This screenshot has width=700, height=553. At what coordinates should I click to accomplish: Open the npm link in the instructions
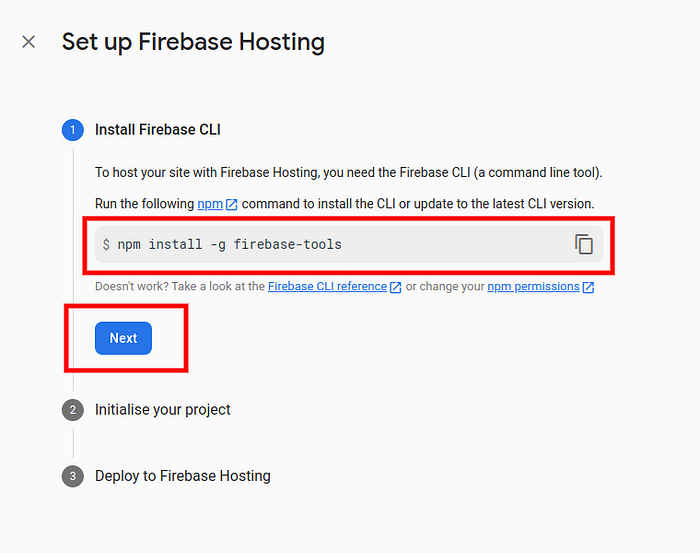point(210,204)
